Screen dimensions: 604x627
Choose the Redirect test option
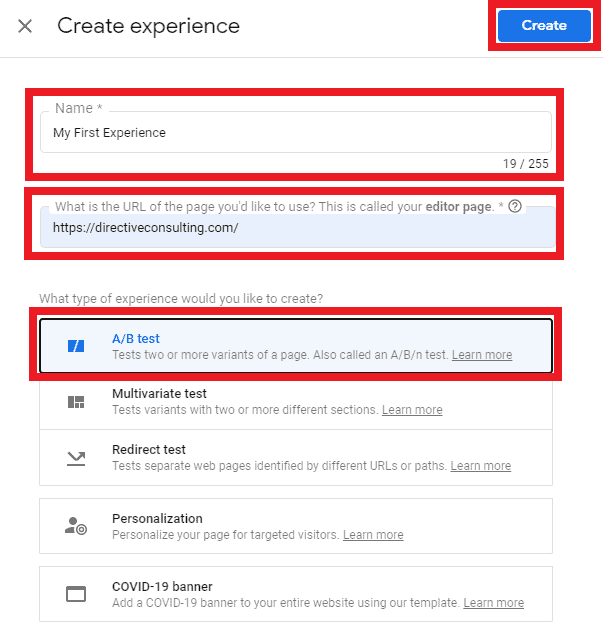click(296, 458)
